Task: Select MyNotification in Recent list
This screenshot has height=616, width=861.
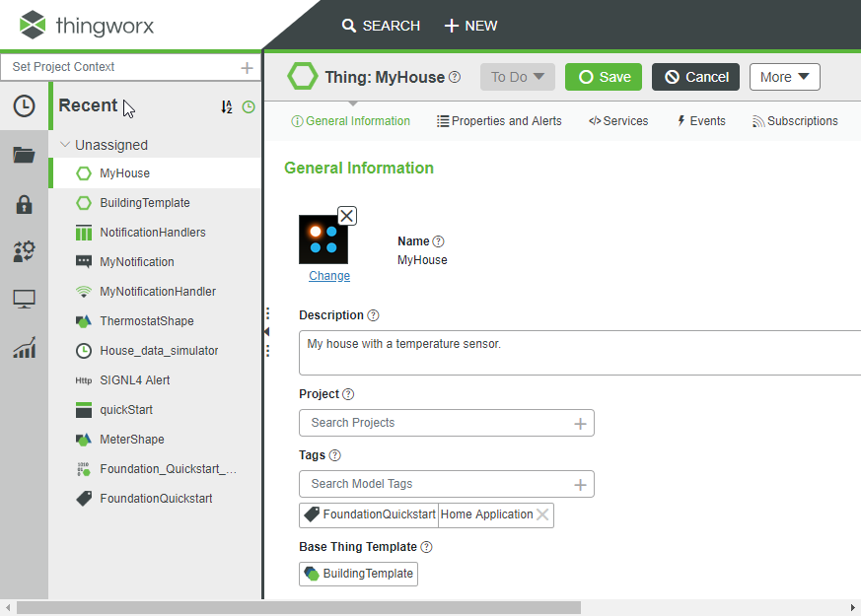Action: coord(156,262)
